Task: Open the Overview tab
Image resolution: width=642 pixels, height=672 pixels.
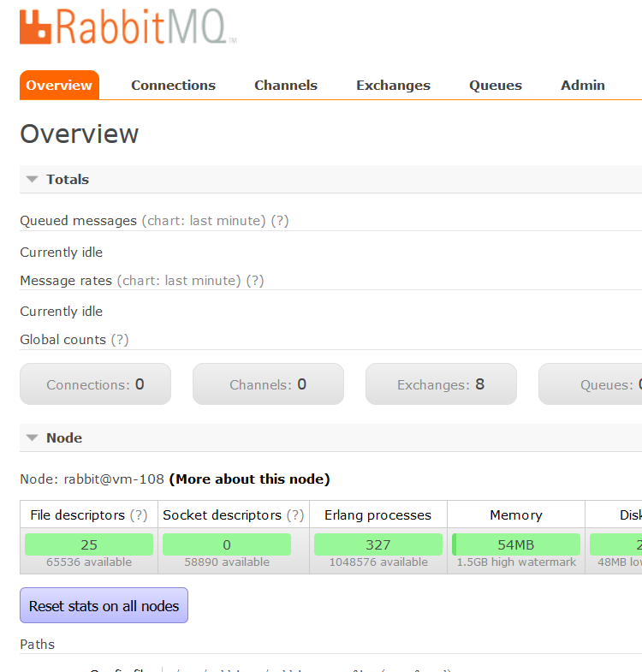Action: (x=59, y=85)
